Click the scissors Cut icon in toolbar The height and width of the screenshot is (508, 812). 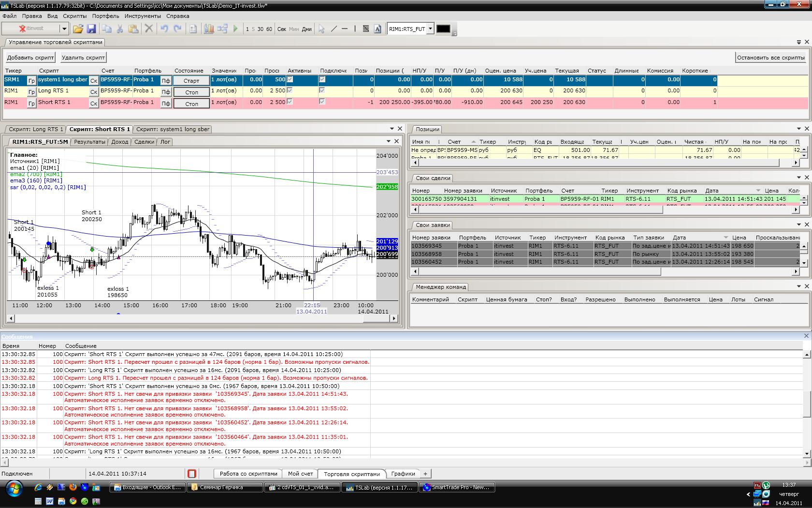[120, 29]
